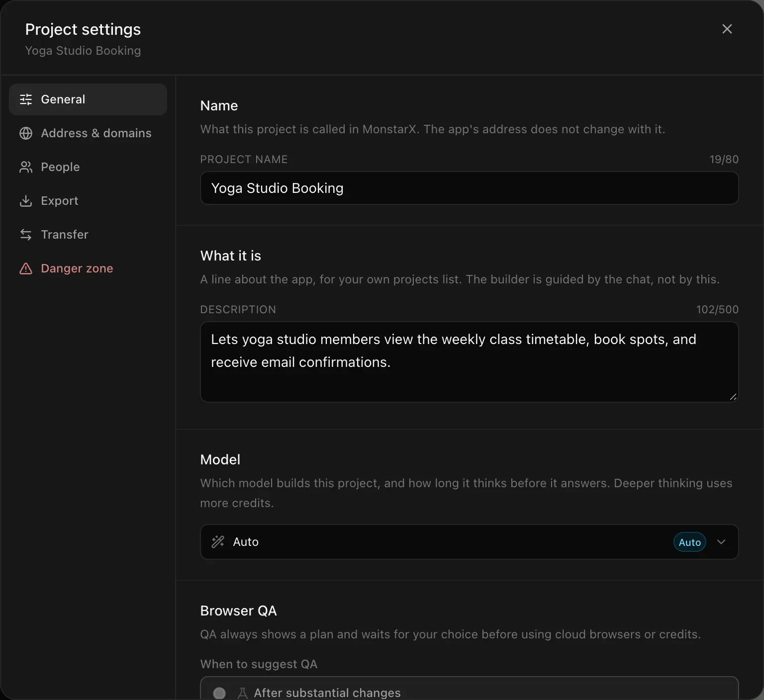Click the Transfer arrows icon

(26, 235)
